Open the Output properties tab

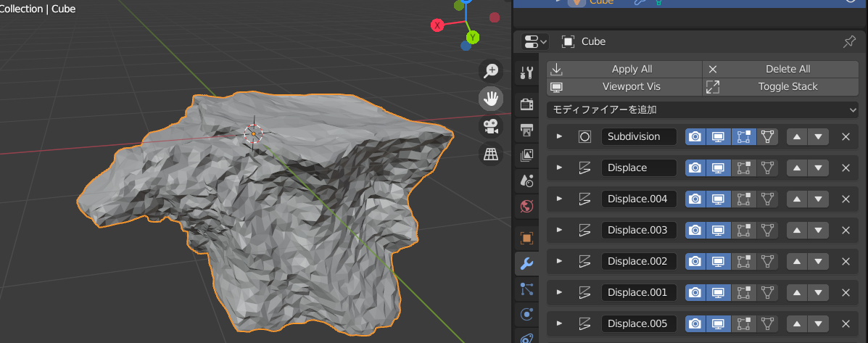coord(526,130)
